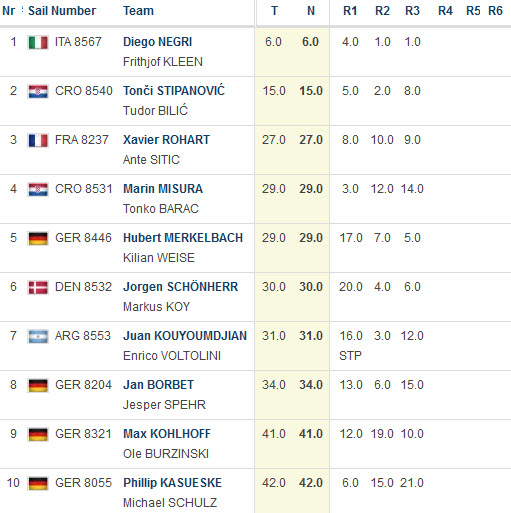Screen dimensions: 511x513
Task: Click the German flag next to GER 8055
Action: pyautogui.click(x=38, y=484)
